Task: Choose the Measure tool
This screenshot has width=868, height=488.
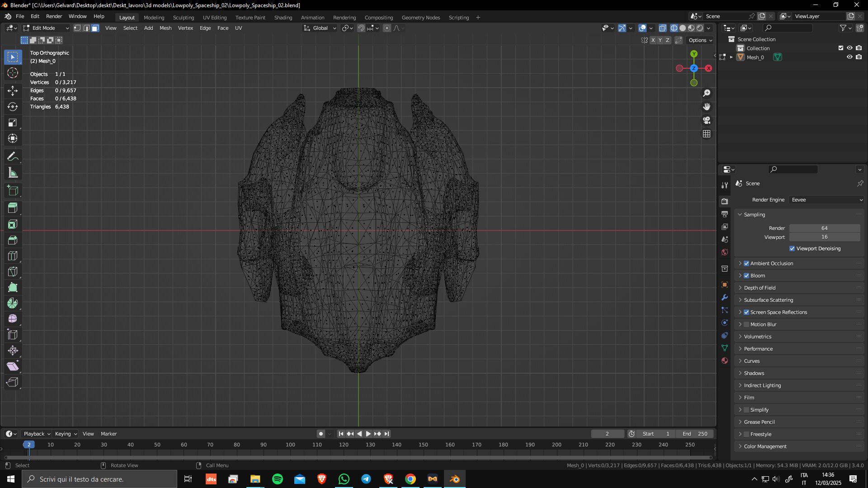Action: tap(13, 173)
